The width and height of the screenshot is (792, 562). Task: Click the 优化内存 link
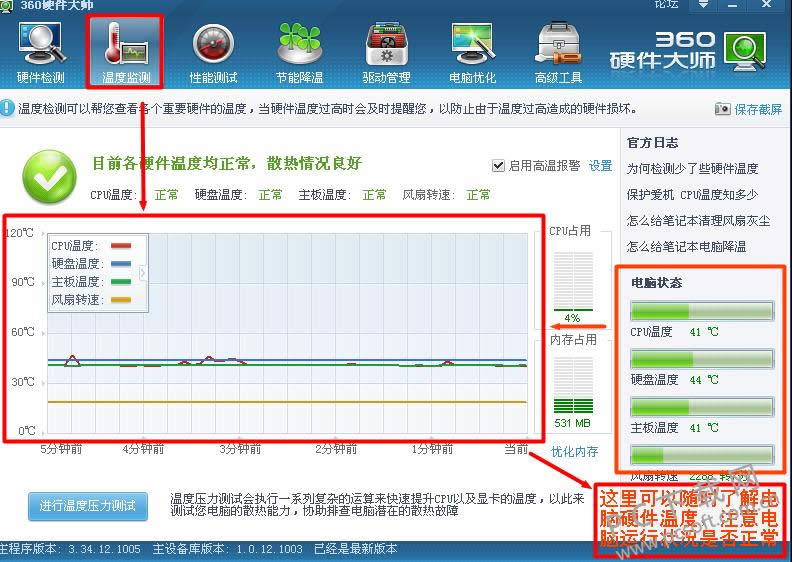(574, 451)
